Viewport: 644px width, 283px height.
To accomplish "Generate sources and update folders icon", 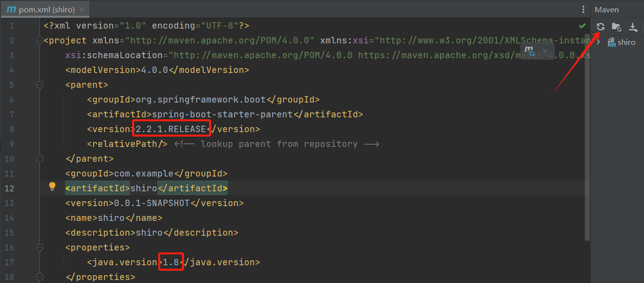I will tap(616, 27).
